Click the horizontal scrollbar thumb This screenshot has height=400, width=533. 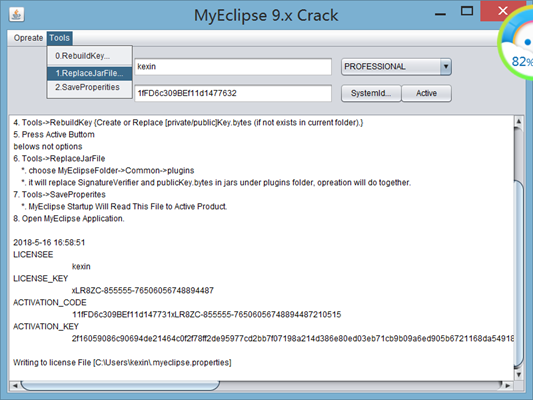120,386
